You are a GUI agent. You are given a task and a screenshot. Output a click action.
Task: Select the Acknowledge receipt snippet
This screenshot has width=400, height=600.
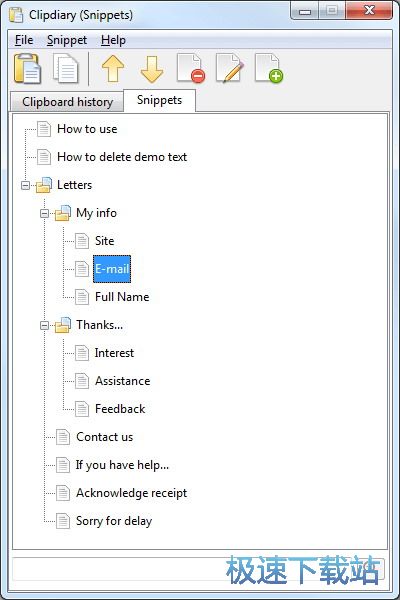click(x=131, y=493)
